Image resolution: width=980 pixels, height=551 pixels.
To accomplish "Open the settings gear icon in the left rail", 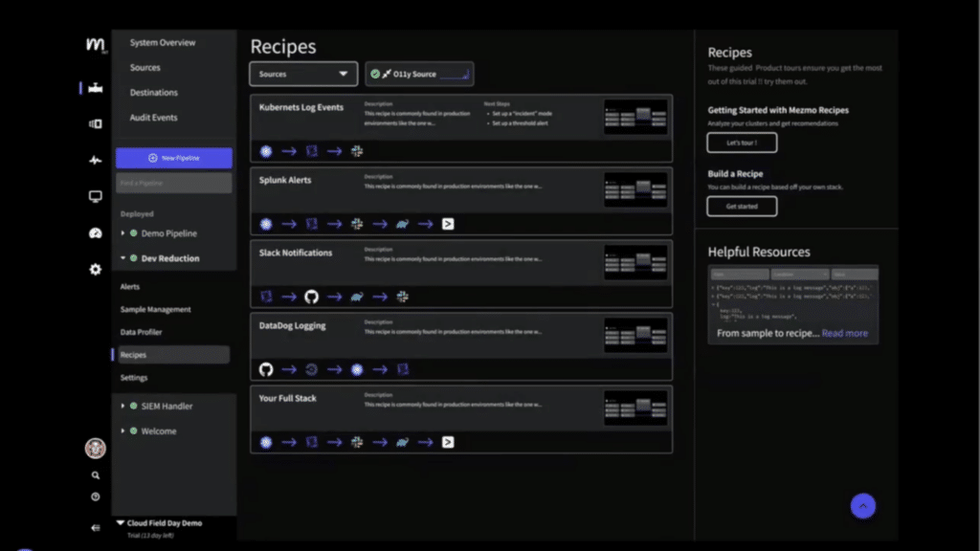I will (95, 269).
